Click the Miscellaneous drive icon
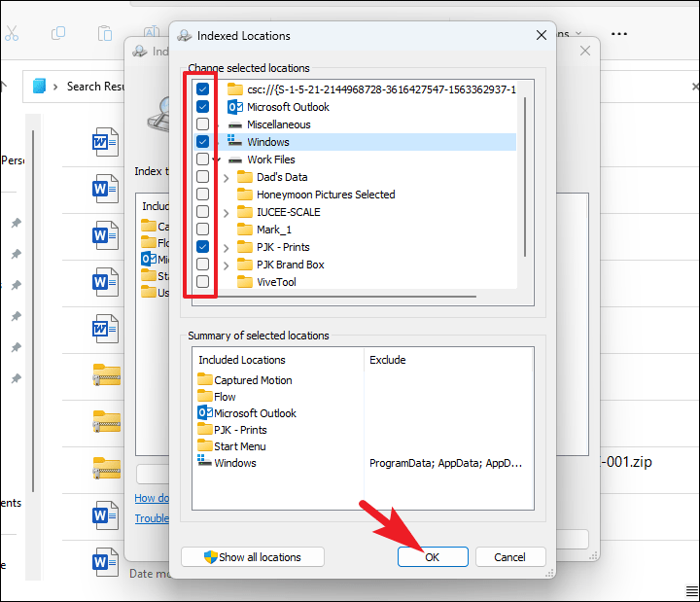This screenshot has width=700, height=602. point(235,125)
